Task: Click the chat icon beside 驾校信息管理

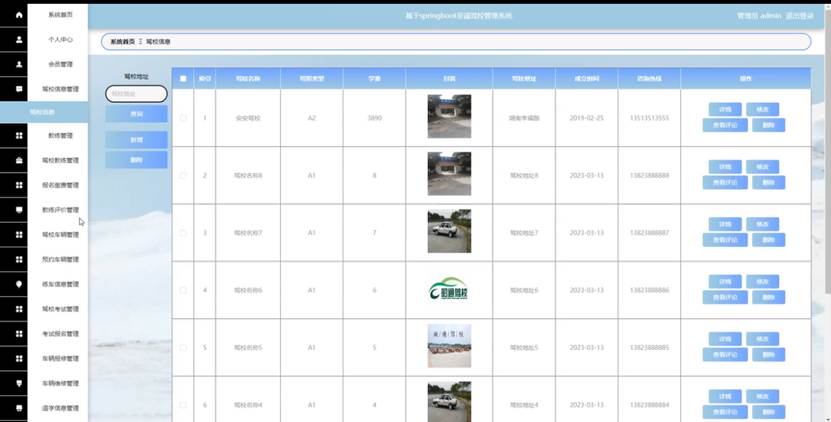Action: (x=19, y=89)
